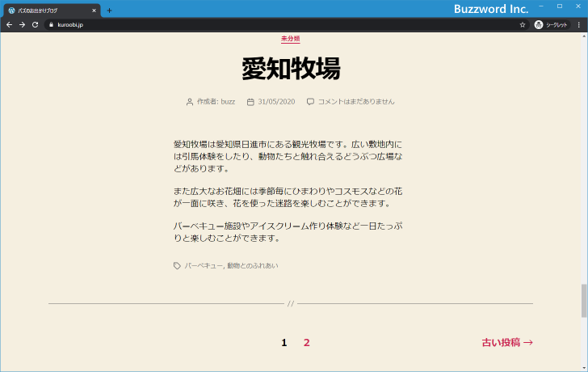Open コメントはまだありません comments link
Screen dimensions: 588x372
coord(356,102)
